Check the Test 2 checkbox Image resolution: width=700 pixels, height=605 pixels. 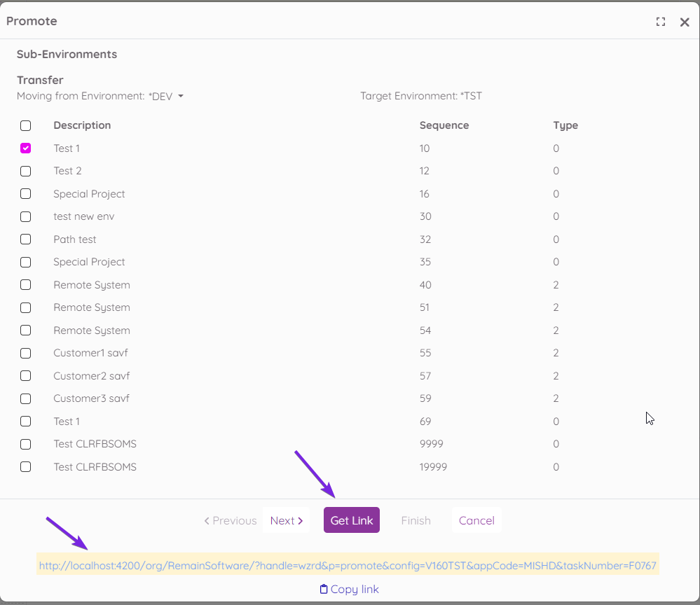point(26,171)
